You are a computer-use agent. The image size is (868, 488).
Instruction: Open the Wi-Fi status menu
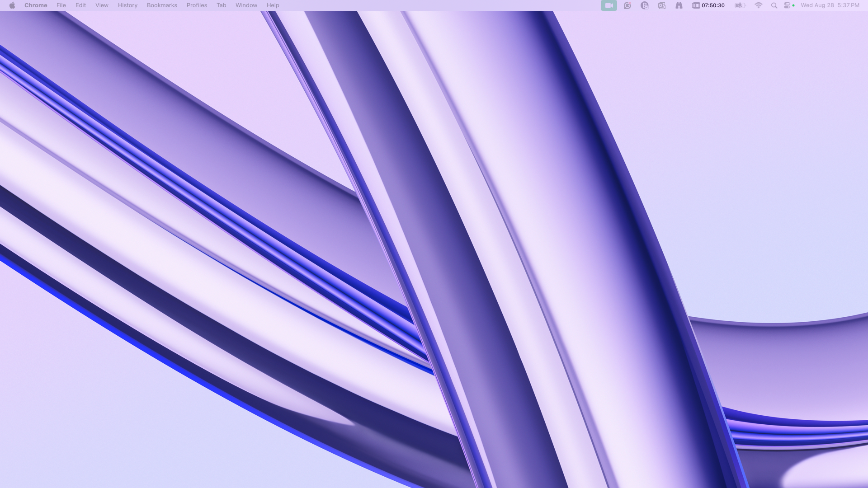pos(759,5)
